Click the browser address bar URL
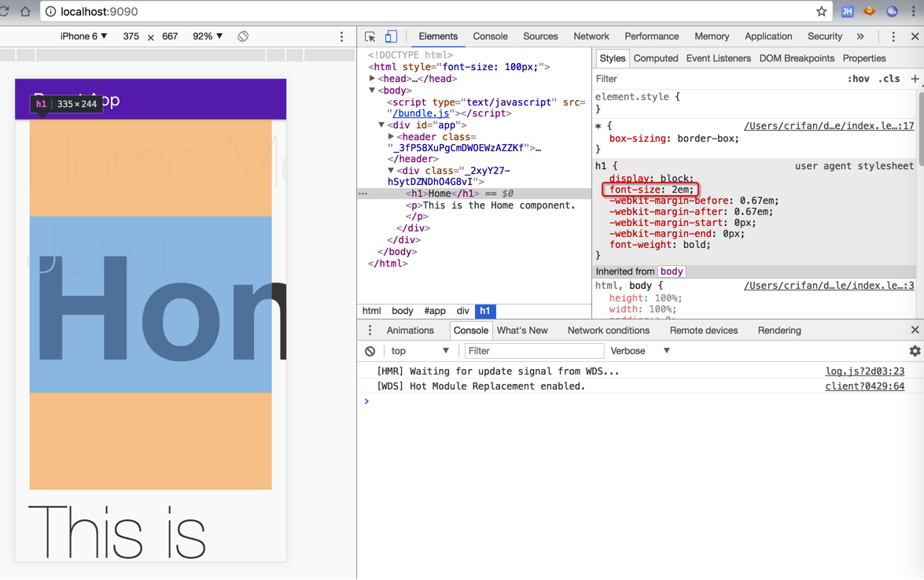This screenshot has height=580, width=924. [99, 11]
